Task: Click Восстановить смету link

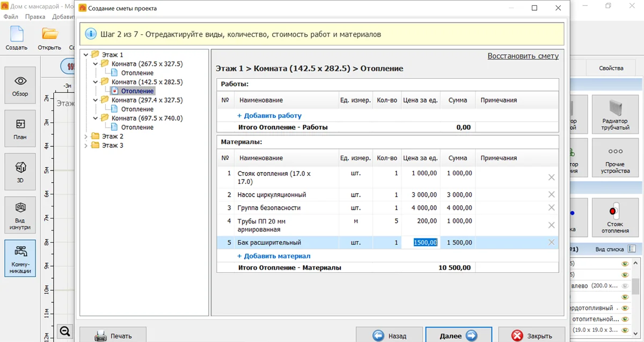Action: click(x=523, y=56)
